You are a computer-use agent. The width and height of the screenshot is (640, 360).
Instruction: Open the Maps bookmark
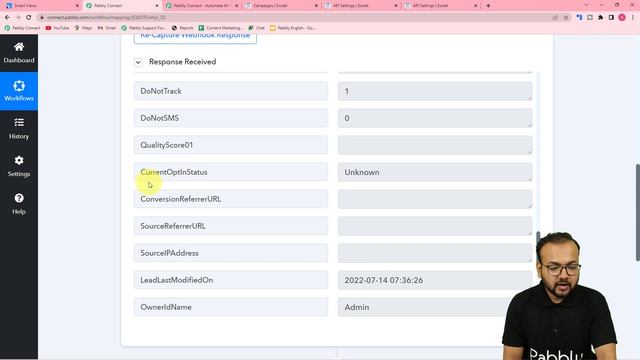point(84,28)
